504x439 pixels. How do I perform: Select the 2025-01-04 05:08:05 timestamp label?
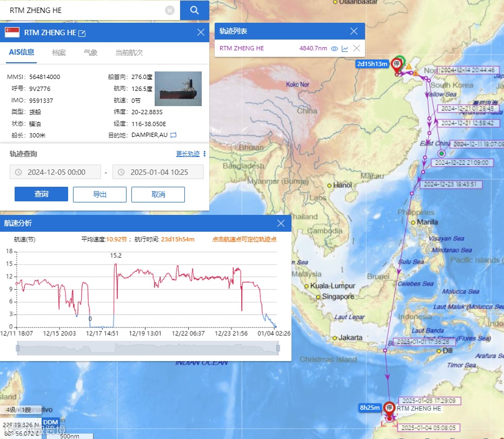pos(428,428)
